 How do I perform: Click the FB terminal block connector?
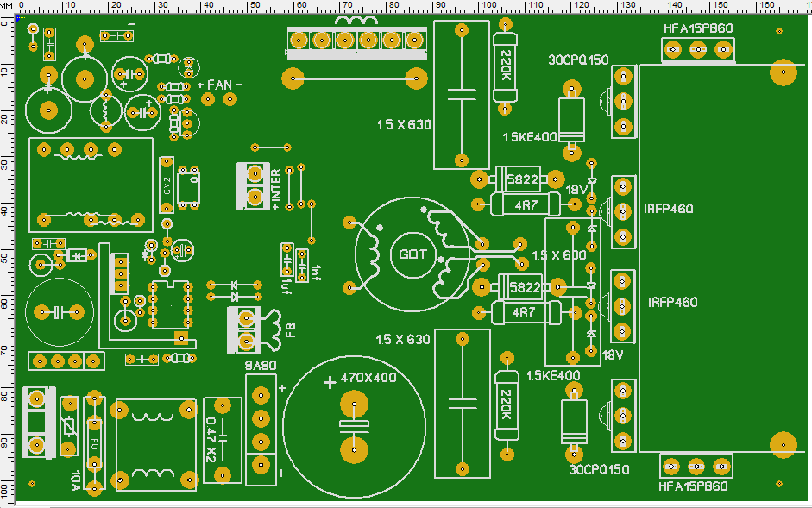pos(247,330)
